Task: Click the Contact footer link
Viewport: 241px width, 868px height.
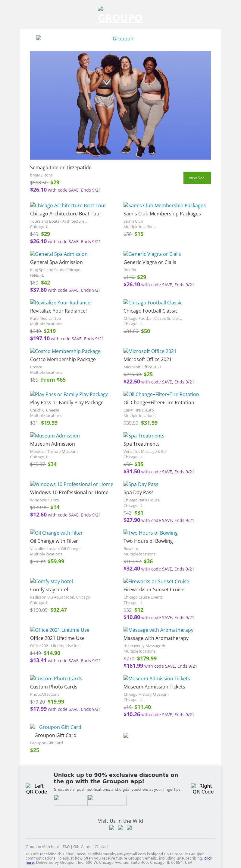Action: tap(102, 847)
